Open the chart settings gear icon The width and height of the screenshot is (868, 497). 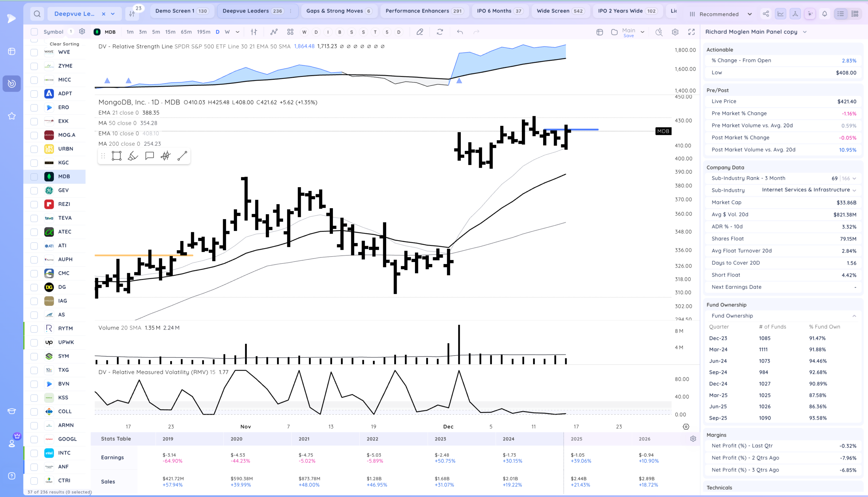coord(675,32)
